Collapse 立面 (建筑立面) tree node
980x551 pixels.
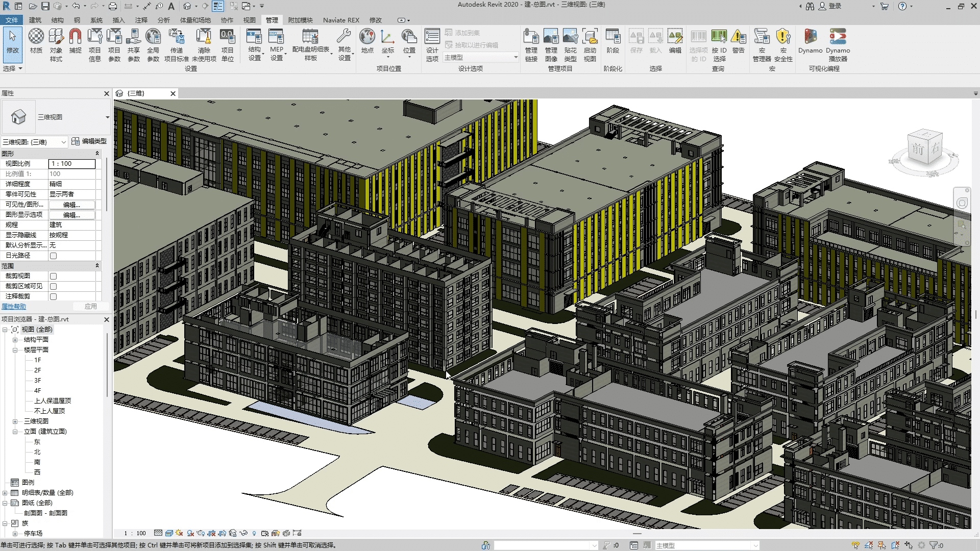coord(15,432)
